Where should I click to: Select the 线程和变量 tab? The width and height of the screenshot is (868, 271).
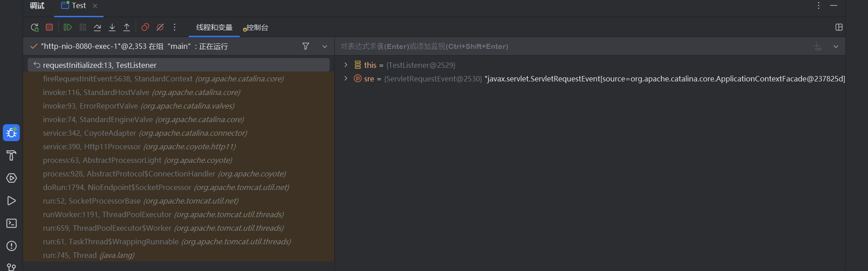point(214,28)
